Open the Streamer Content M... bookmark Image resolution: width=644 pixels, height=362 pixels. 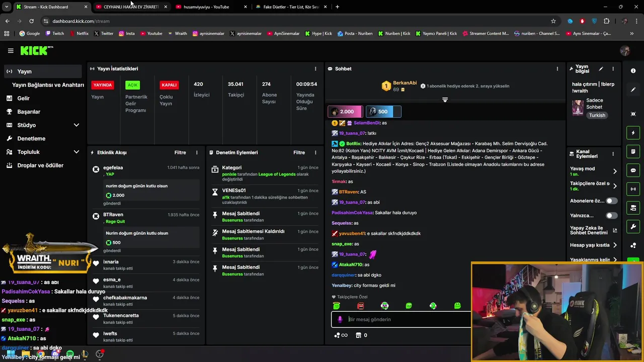485,34
